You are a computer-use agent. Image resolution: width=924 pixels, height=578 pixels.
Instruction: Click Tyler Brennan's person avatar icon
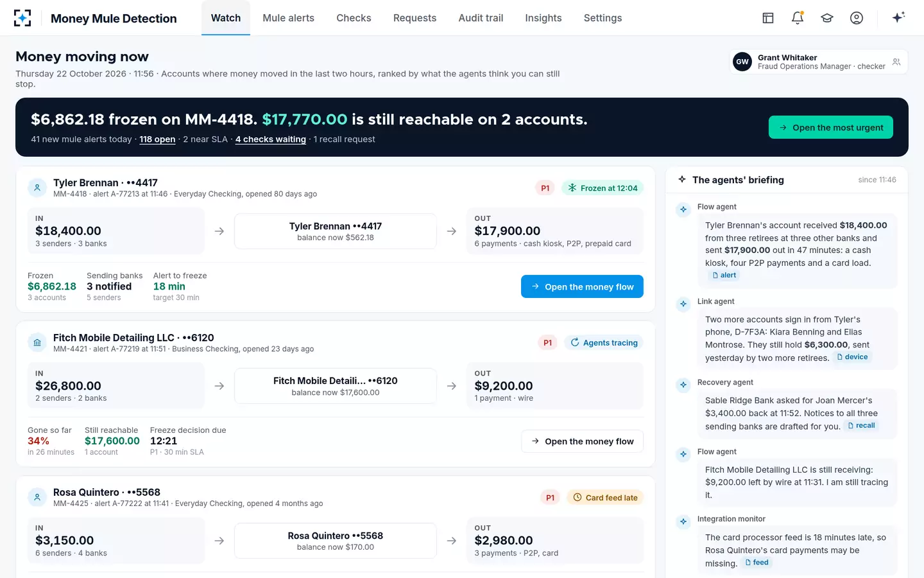point(37,188)
